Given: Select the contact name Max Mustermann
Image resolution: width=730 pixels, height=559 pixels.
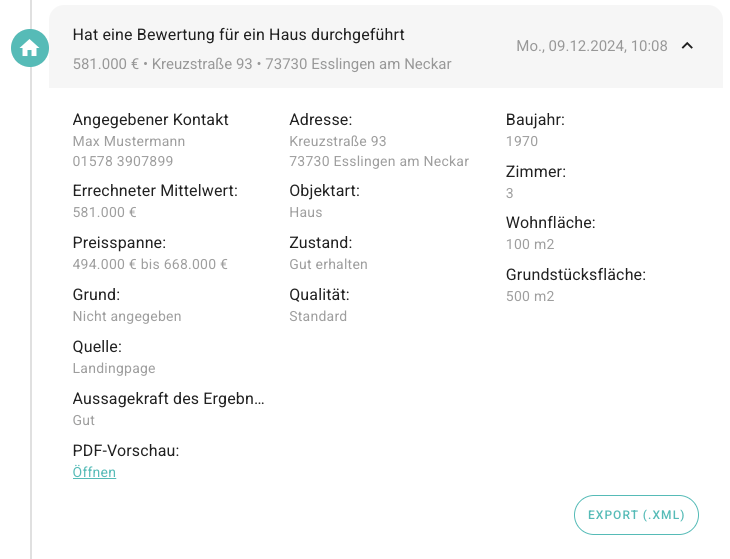Looking at the screenshot, I should 129,141.
